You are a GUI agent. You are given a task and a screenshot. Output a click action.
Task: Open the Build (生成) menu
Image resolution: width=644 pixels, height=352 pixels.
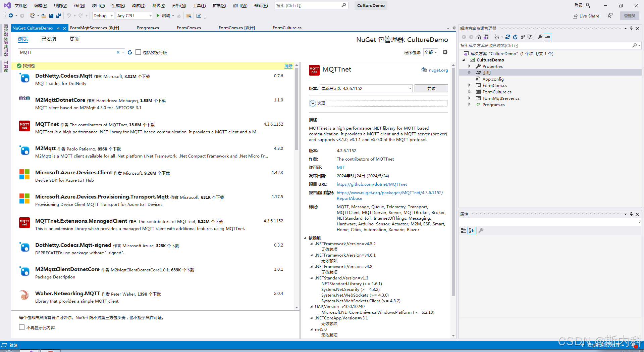(x=118, y=5)
